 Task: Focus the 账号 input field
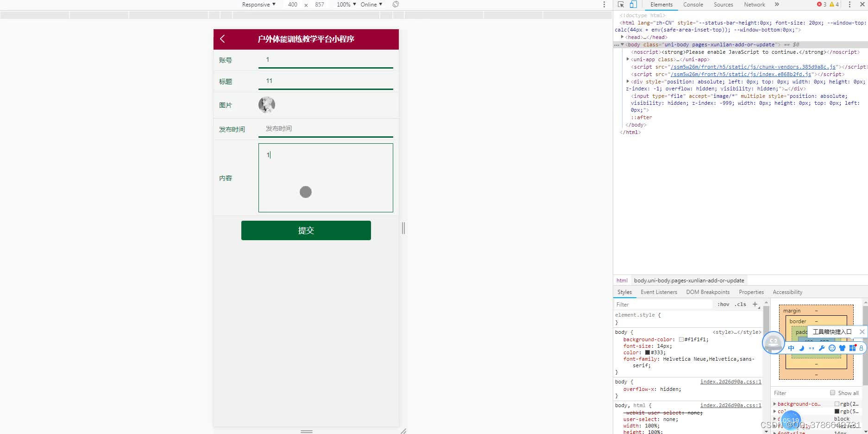(326, 60)
